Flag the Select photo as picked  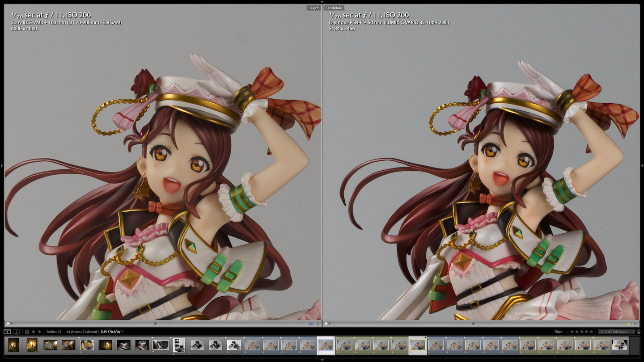[x=8, y=324]
